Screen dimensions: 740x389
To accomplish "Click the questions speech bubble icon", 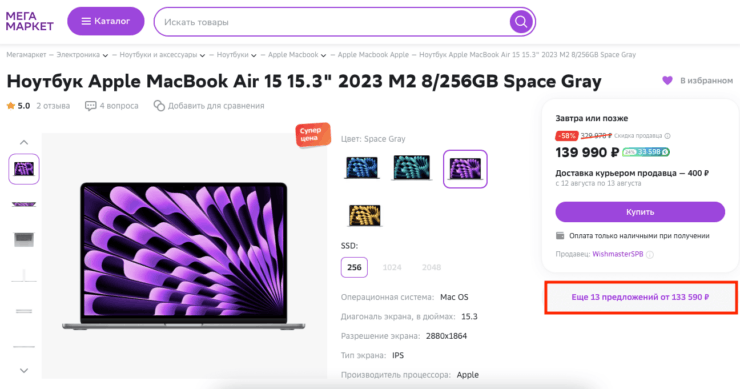I will click(x=90, y=106).
